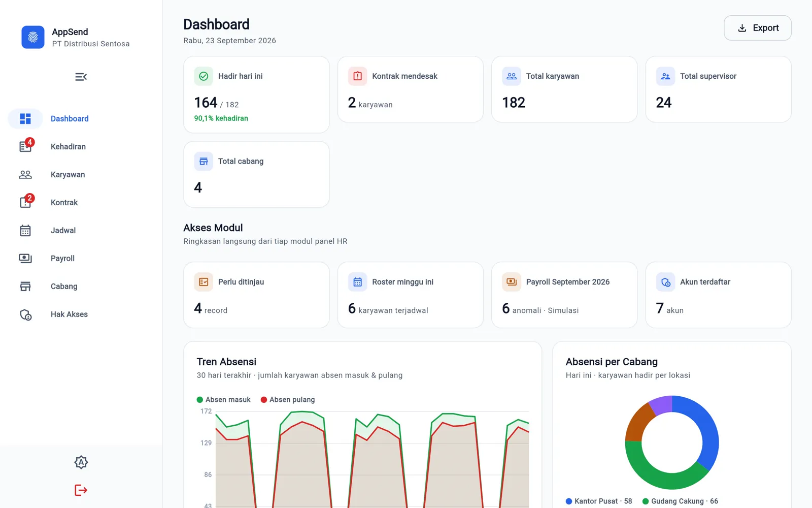
Task: Go to Karyawan menu label
Action: 67,174
